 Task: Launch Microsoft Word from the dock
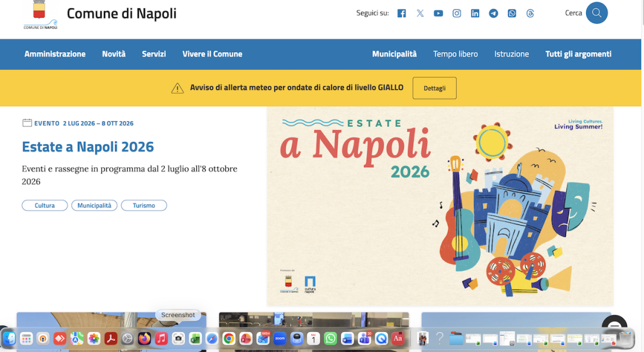click(x=347, y=338)
